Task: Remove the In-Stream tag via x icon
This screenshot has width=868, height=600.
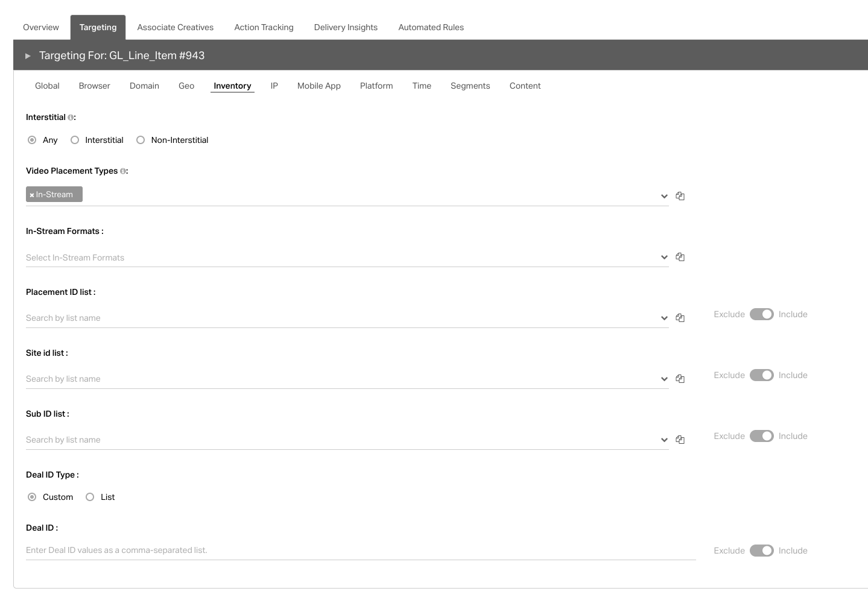Action: coord(32,195)
